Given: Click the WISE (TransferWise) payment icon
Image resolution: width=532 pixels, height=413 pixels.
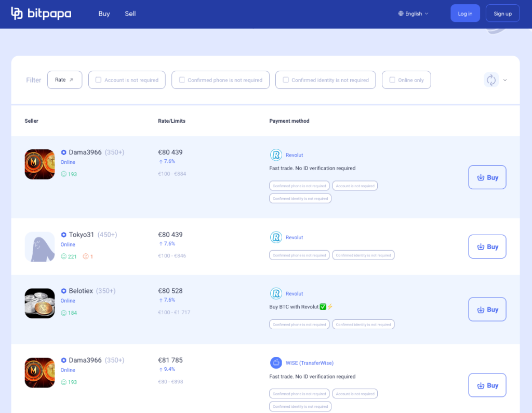Looking at the screenshot, I should tap(275, 363).
